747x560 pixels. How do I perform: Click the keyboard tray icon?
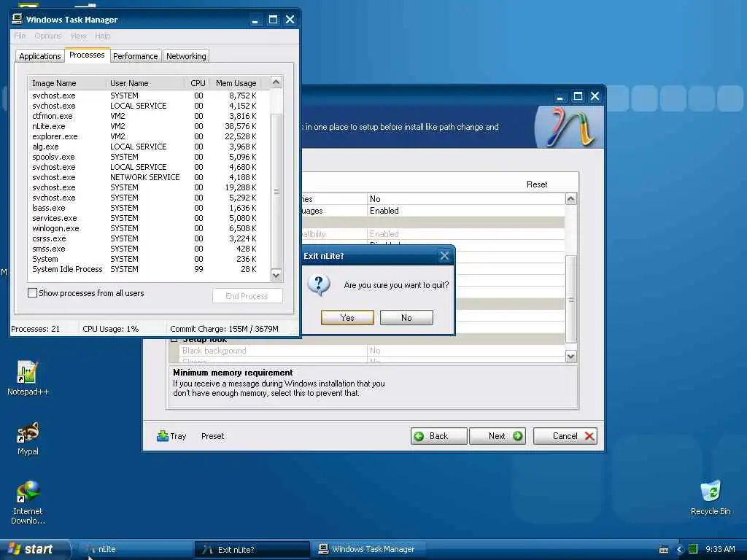664,550
